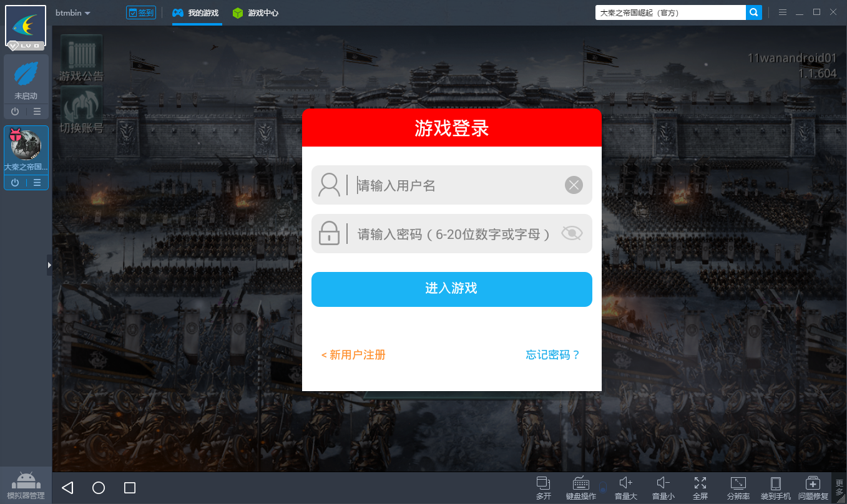This screenshot has height=504, width=847.
Task: Click the padlock icon in password row
Action: 329,233
